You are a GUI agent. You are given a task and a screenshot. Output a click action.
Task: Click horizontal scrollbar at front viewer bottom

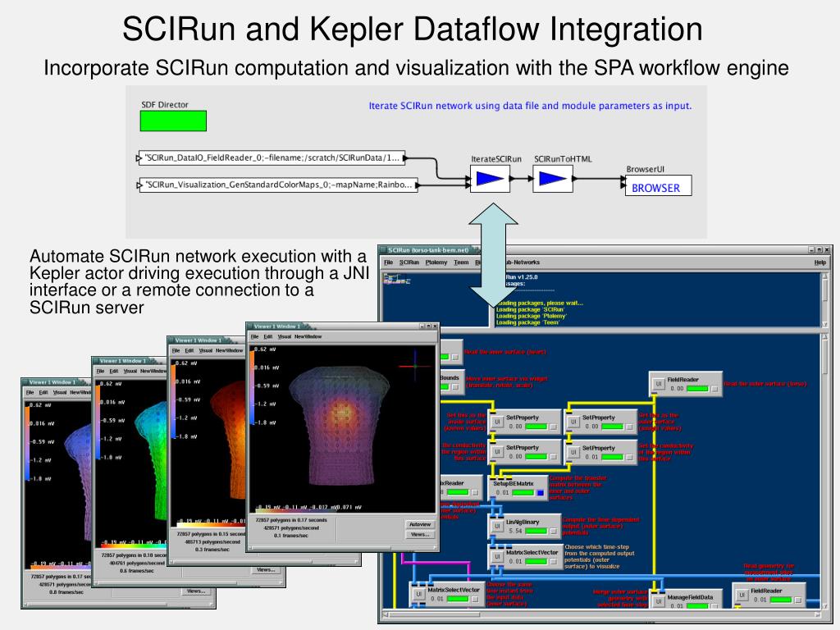pyautogui.click(x=343, y=547)
